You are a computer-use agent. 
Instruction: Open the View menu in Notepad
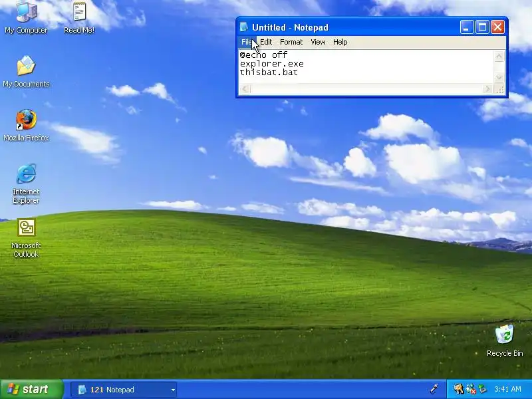(x=318, y=42)
